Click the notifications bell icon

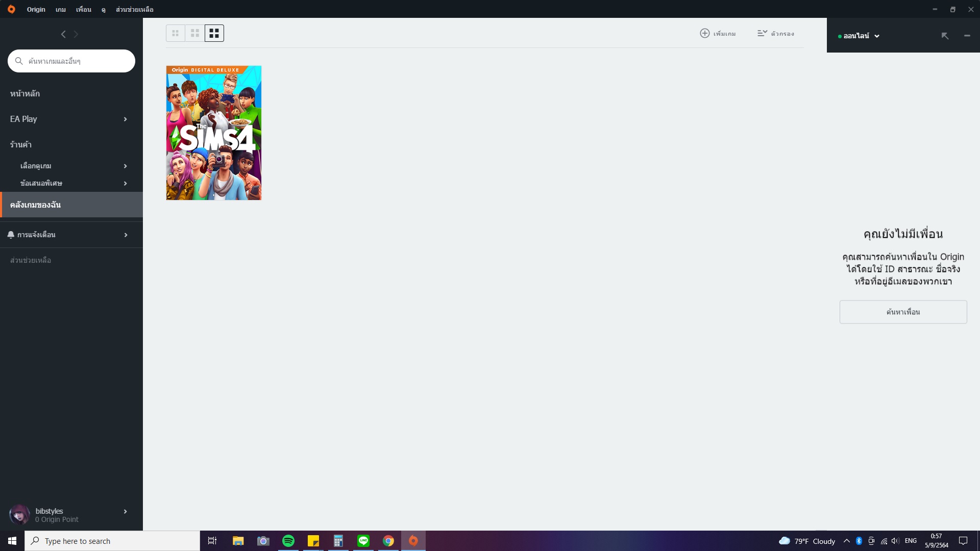tap(11, 235)
